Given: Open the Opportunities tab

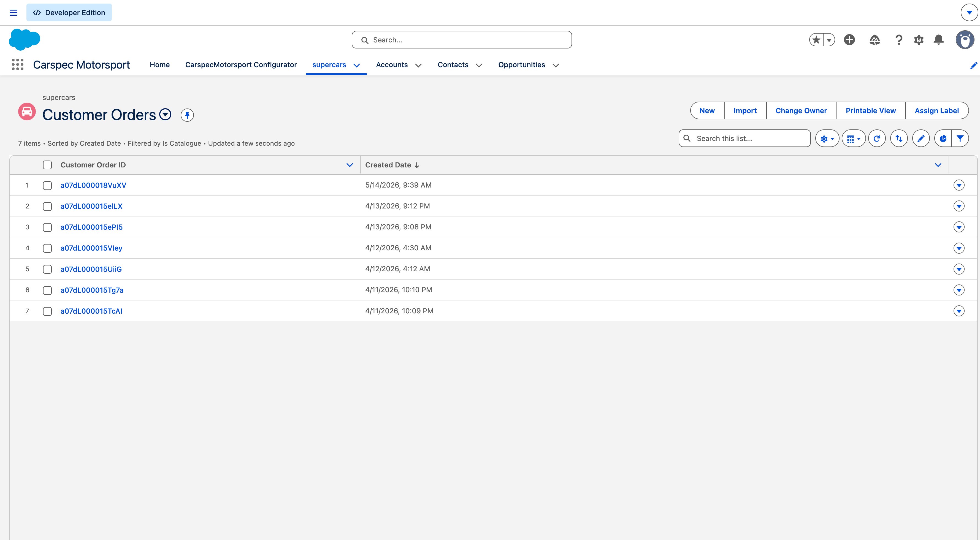Looking at the screenshot, I should click(x=522, y=65).
